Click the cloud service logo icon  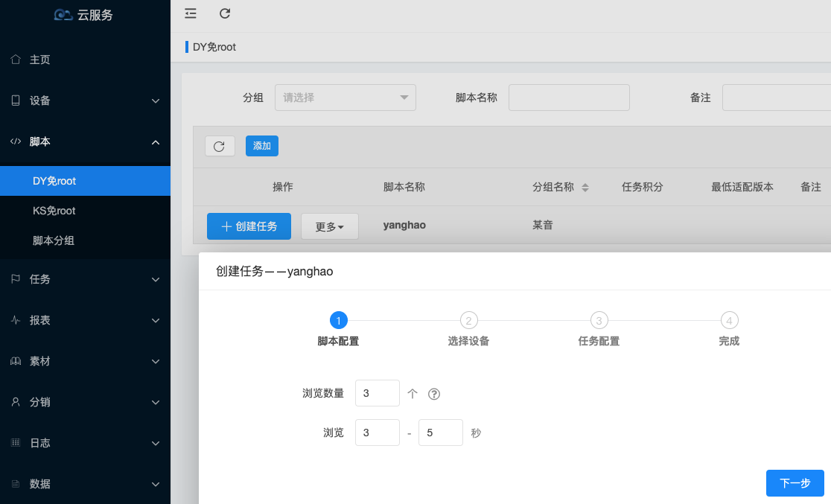tap(63, 15)
